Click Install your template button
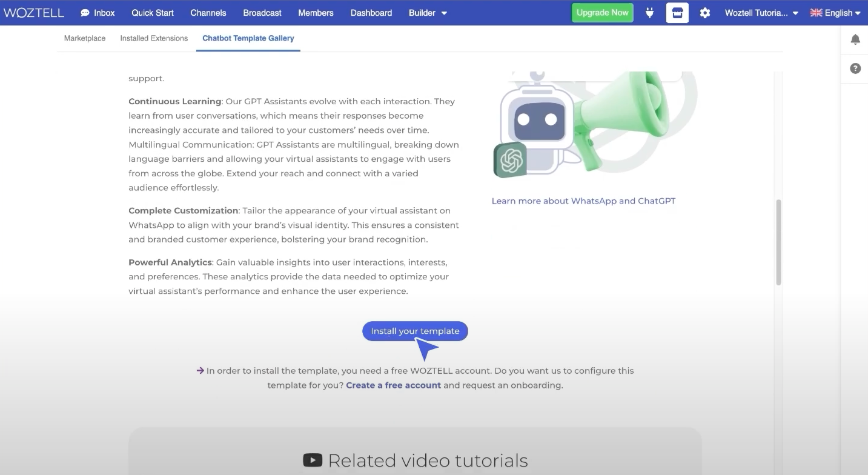Viewport: 868px width, 475px height. [x=415, y=331]
